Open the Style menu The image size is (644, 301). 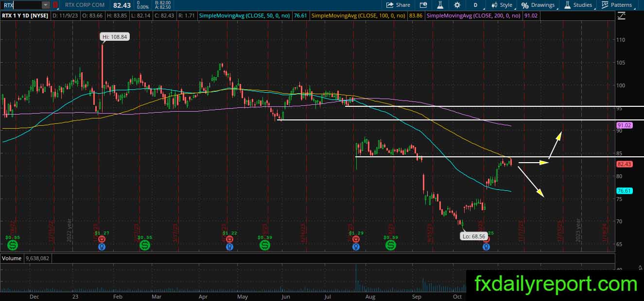click(x=502, y=5)
